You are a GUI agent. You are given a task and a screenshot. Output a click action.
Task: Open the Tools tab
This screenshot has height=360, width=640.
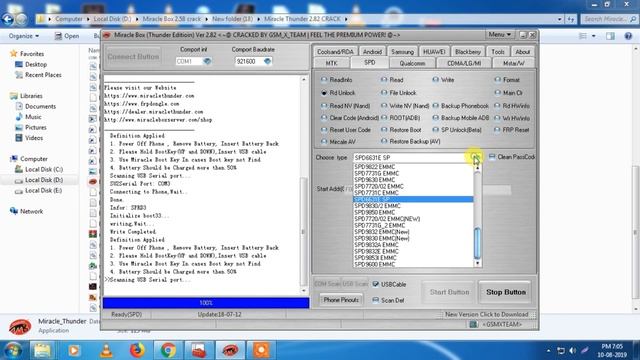click(498, 52)
